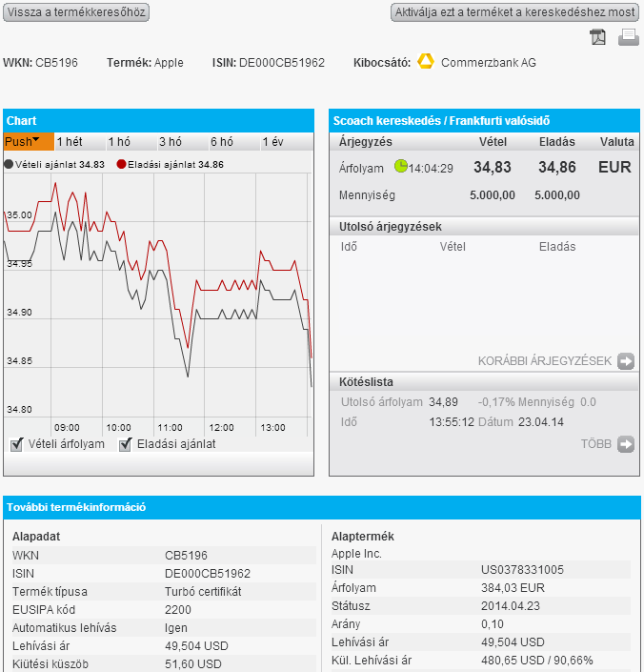Click EUSIPA kód value 2200

pyautogui.click(x=178, y=610)
